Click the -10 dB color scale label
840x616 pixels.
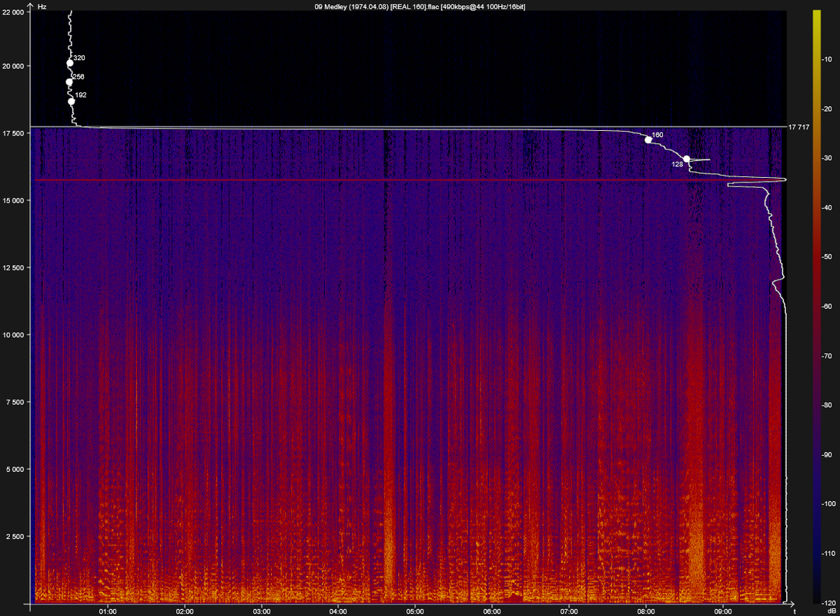[827, 59]
